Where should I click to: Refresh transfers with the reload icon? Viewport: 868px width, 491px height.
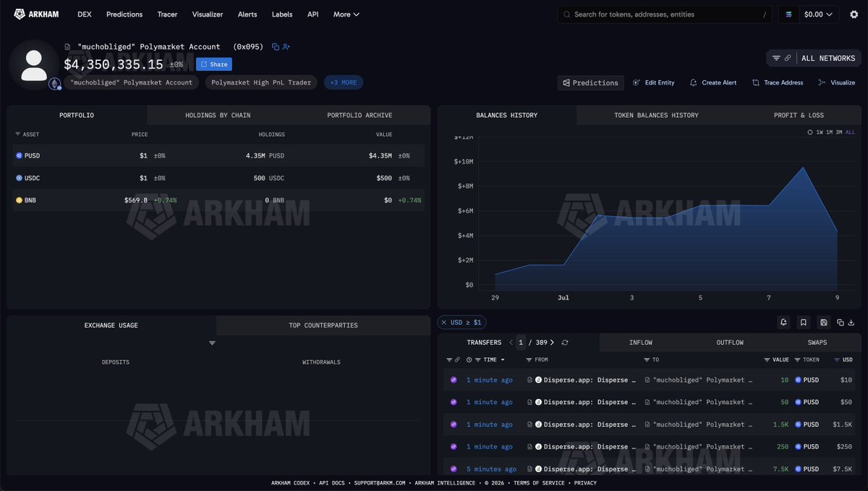(x=565, y=343)
